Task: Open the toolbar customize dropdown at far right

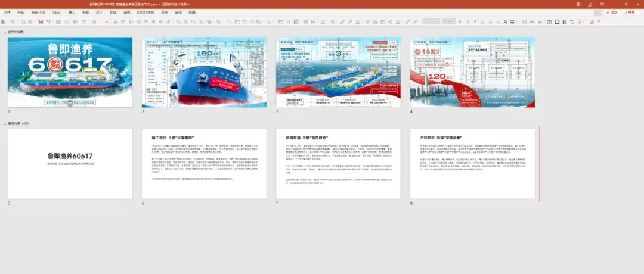Action: (599, 21)
